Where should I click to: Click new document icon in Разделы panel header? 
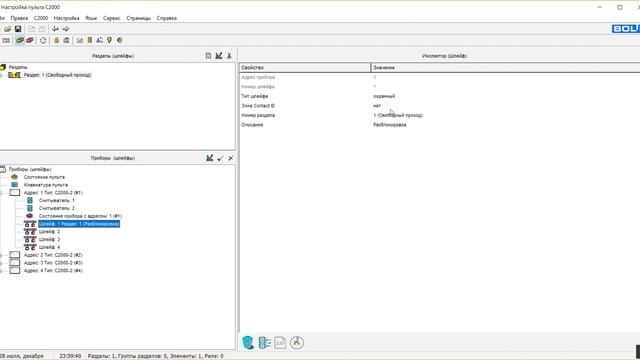(208, 56)
